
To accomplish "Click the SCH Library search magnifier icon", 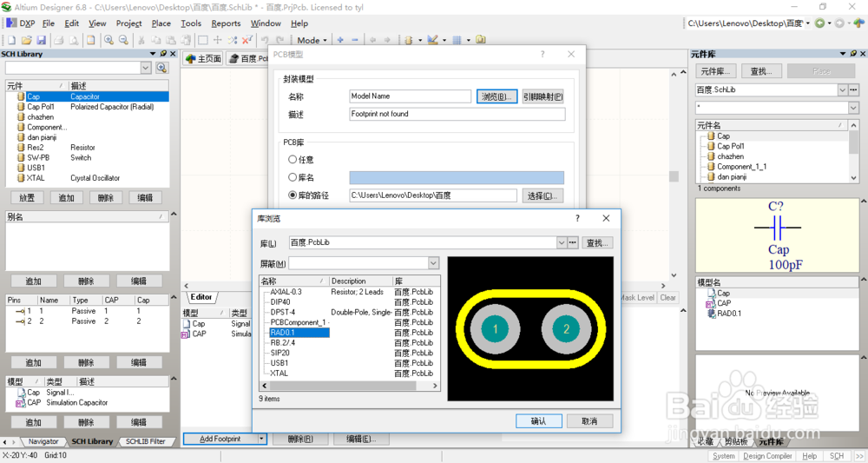I will tap(161, 68).
